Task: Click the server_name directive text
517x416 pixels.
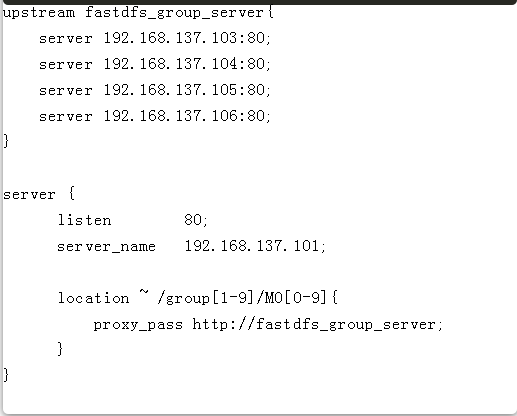Action: click(x=106, y=247)
